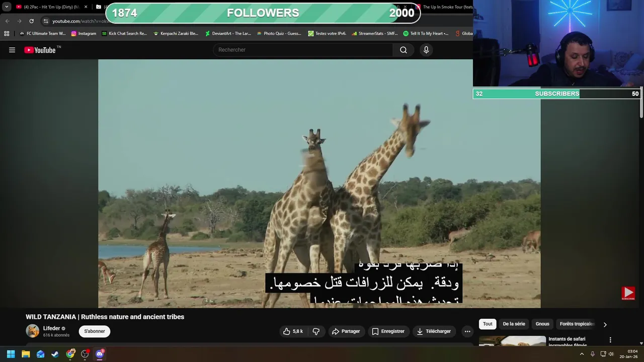The image size is (644, 362).
Task: Select the Tout filter chip
Action: tap(488, 324)
